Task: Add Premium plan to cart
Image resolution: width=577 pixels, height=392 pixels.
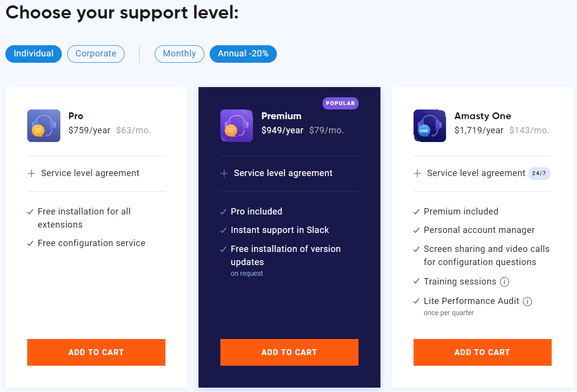Action: point(289,352)
